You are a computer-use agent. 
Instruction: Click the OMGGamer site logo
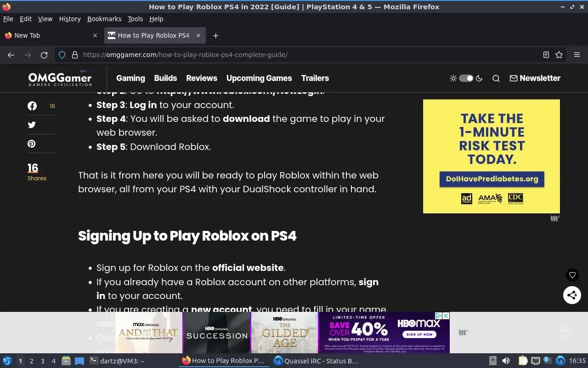60,79
